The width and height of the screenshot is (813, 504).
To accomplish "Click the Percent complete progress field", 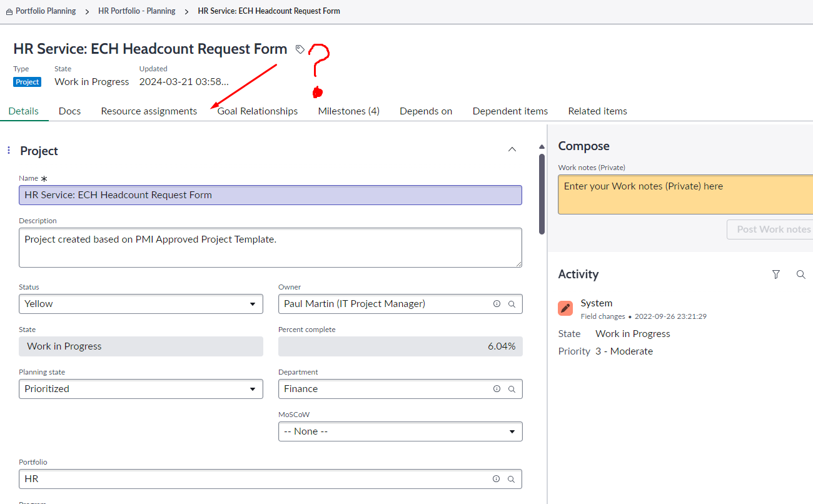I will (x=400, y=346).
